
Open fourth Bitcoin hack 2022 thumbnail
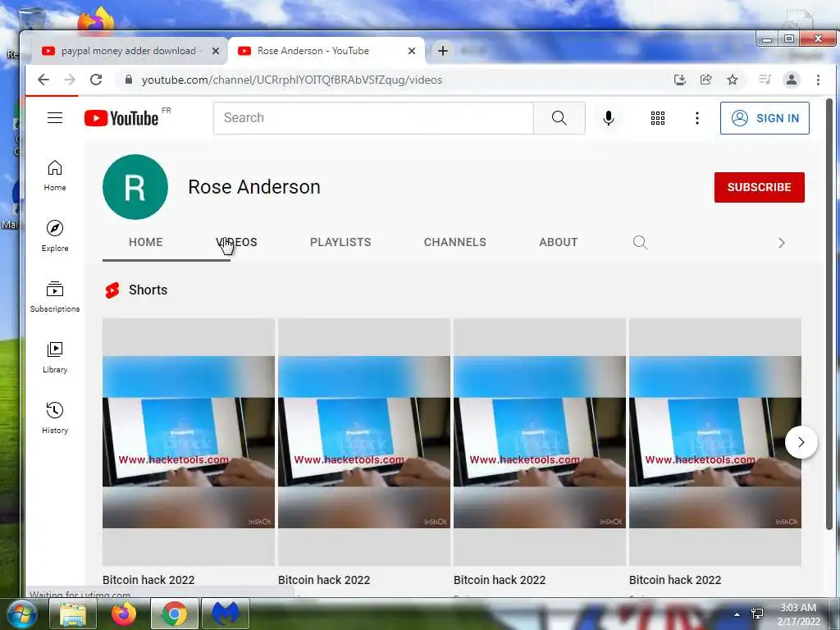(x=715, y=442)
